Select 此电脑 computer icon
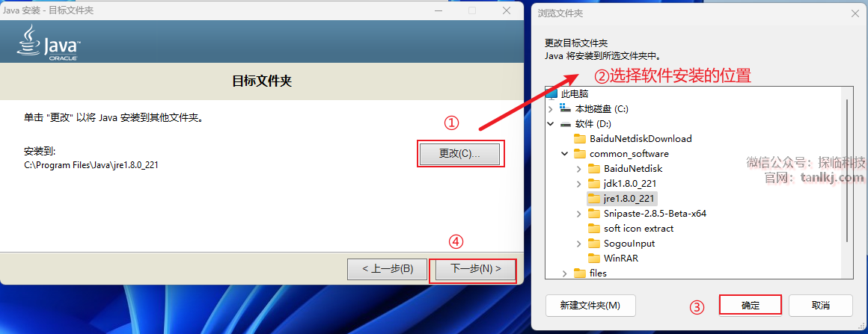The image size is (868, 334). (x=551, y=93)
